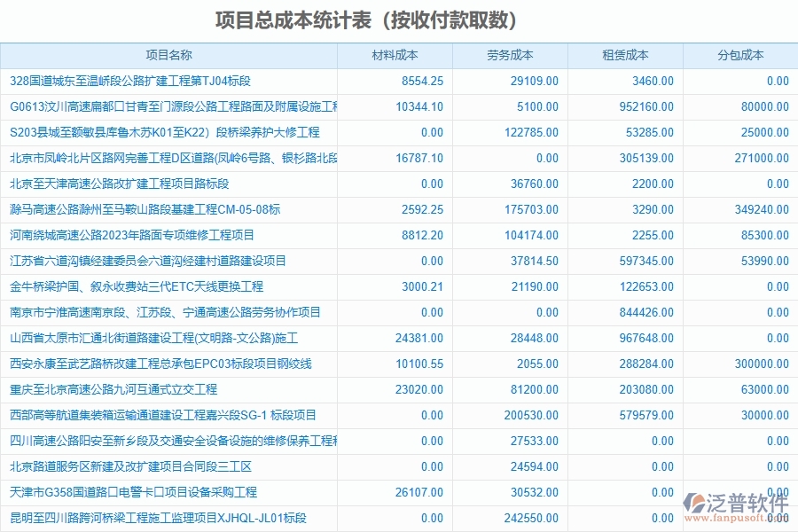Sort by the 项目名称 column header
Image resolution: width=798 pixels, height=532 pixels.
click(171, 54)
